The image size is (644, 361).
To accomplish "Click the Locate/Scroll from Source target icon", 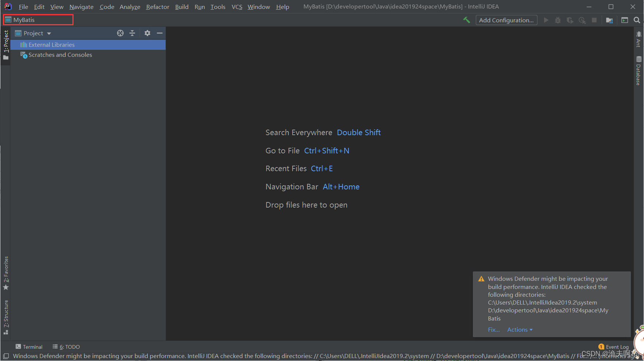I will 120,33.
